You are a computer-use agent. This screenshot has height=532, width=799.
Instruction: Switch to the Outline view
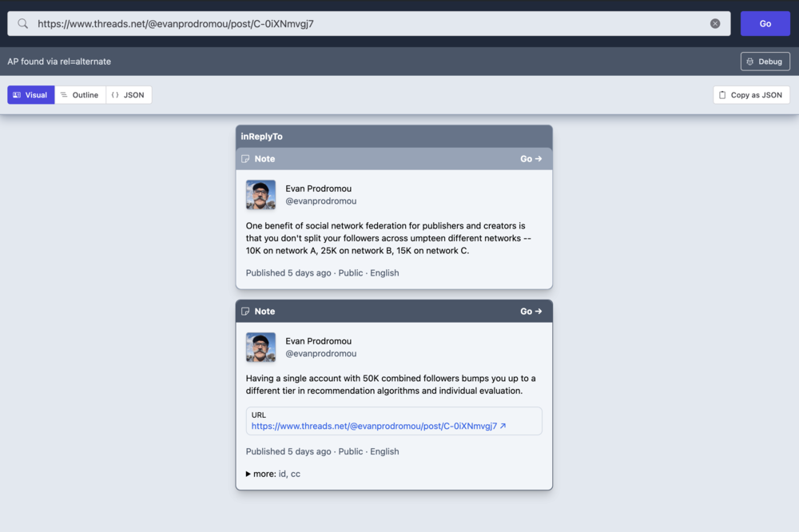[x=80, y=95]
